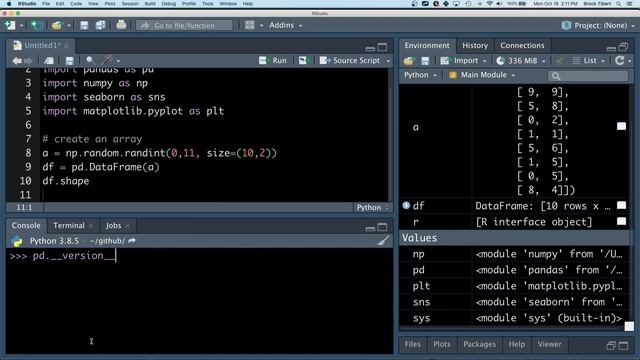Open the Import dataset dropdown

[x=463, y=61]
